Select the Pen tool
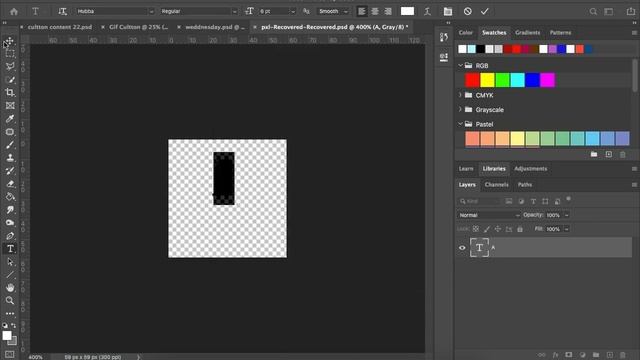 point(10,236)
